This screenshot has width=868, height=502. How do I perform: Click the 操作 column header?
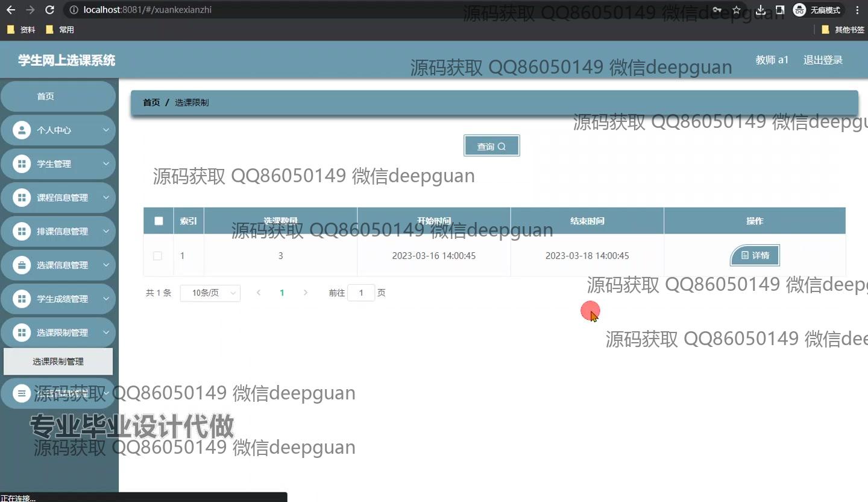click(755, 221)
